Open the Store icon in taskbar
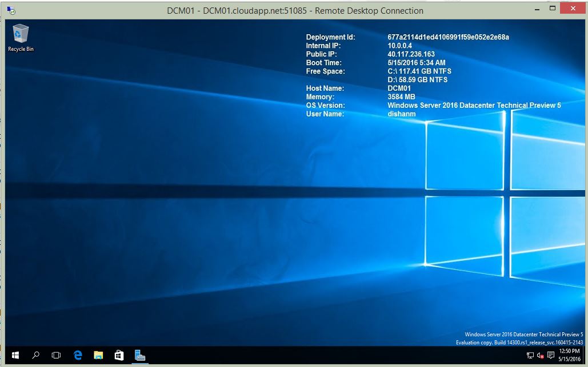This screenshot has height=367, width=588. click(x=119, y=355)
